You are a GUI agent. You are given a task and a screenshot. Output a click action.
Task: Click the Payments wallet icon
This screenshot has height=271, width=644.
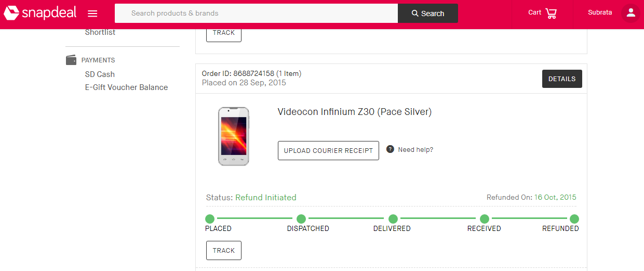pyautogui.click(x=71, y=60)
